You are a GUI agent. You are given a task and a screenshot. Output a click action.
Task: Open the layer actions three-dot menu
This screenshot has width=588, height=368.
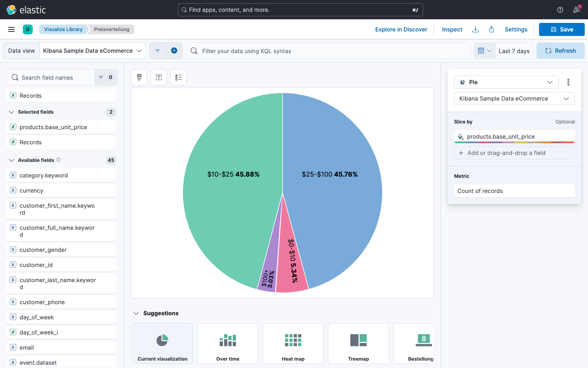(x=568, y=82)
